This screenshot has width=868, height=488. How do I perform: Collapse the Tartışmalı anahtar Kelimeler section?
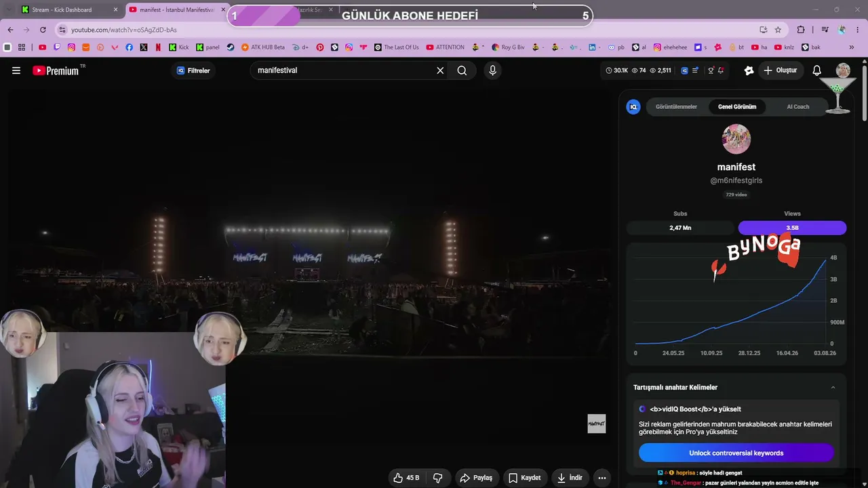click(x=833, y=388)
